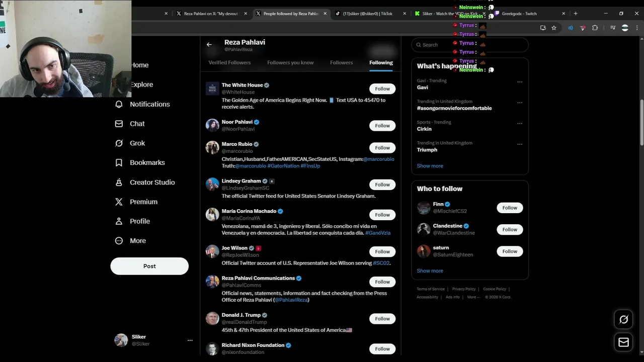Image resolution: width=644 pixels, height=362 pixels.
Task: Open options for the Gavi trend
Action: (x=520, y=81)
